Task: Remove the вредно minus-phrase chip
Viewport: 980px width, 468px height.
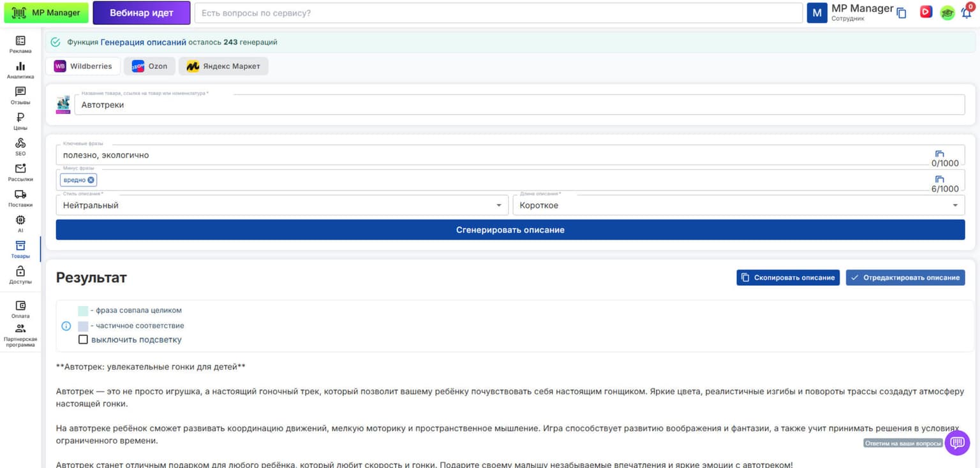Action: [91, 180]
